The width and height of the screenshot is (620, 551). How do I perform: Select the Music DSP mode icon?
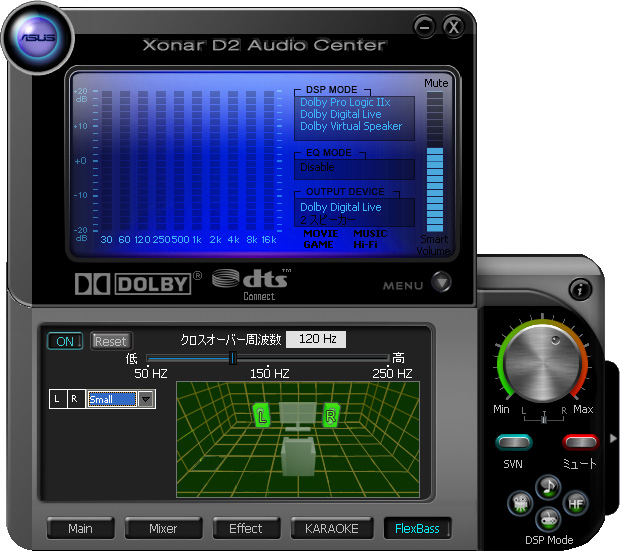point(548,487)
